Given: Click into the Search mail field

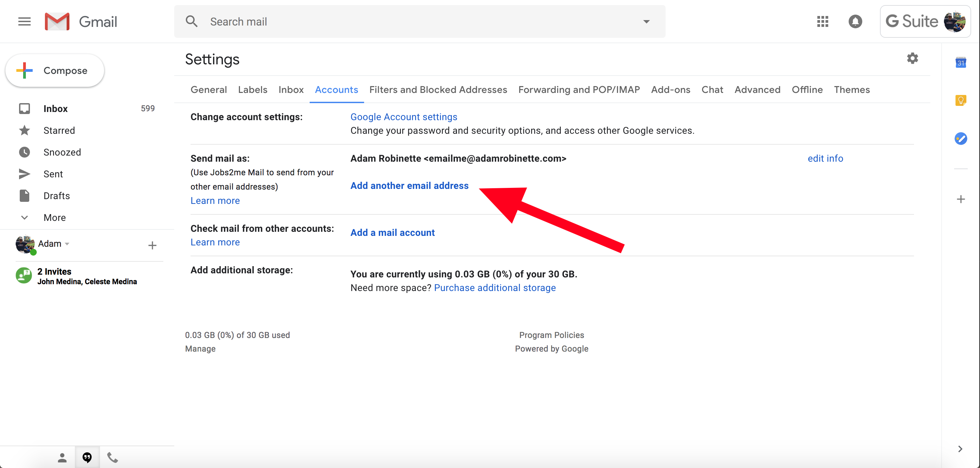Looking at the screenshot, I should [x=420, y=22].
